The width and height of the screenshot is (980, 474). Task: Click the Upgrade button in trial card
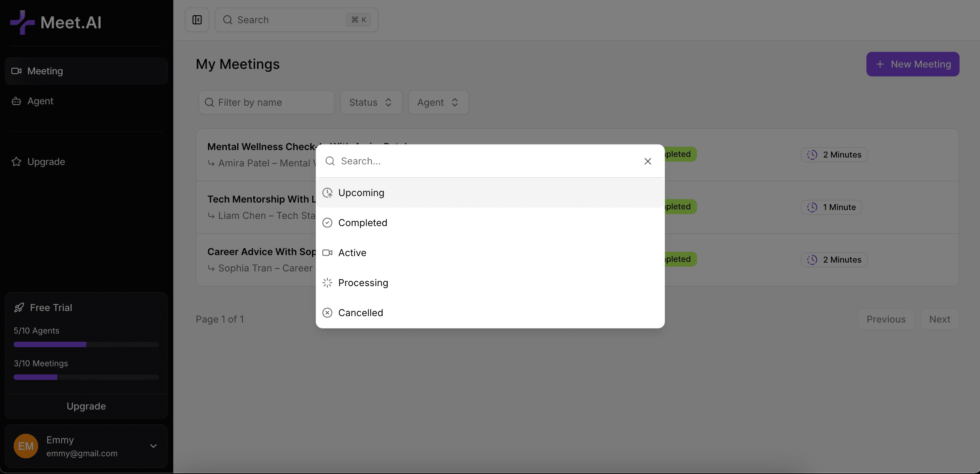86,406
